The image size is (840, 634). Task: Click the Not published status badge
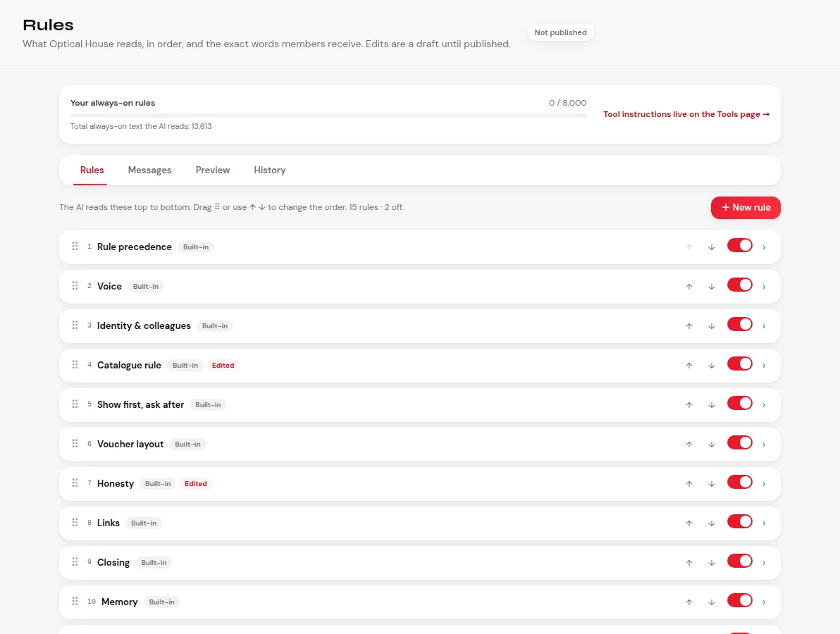560,32
